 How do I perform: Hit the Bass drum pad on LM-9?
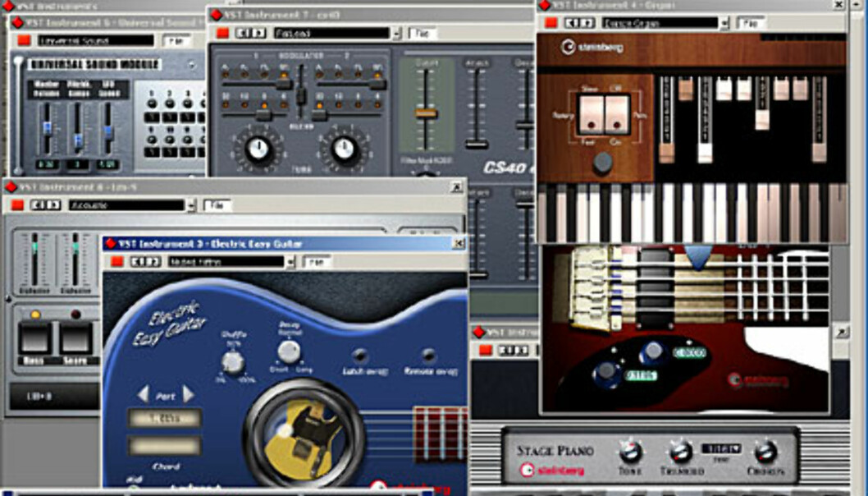click(x=35, y=338)
